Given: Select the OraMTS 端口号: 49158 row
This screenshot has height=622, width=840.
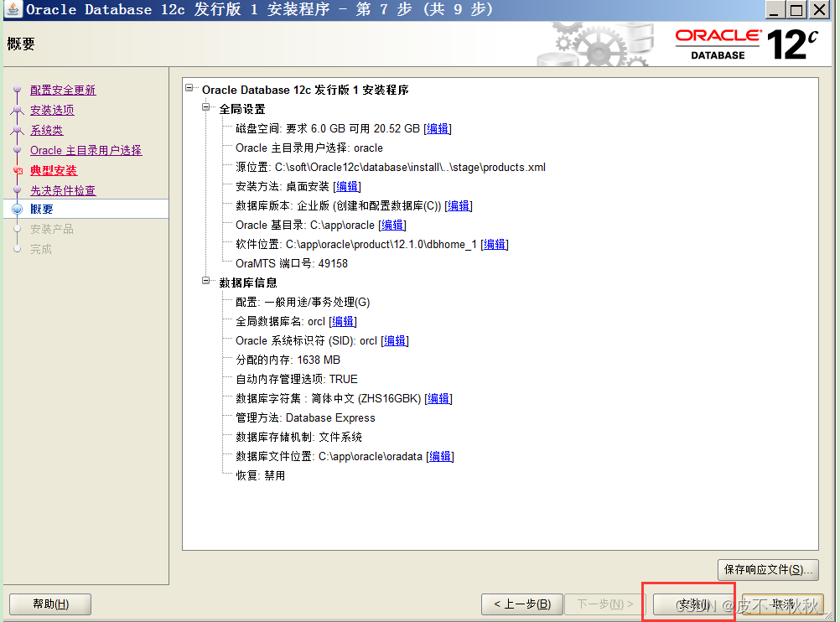Looking at the screenshot, I should click(x=292, y=263).
